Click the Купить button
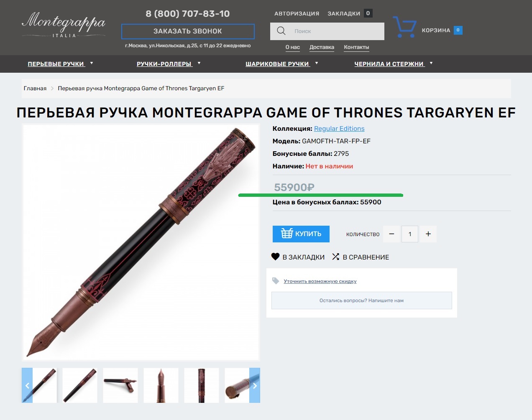This screenshot has height=420, width=532. click(x=301, y=234)
